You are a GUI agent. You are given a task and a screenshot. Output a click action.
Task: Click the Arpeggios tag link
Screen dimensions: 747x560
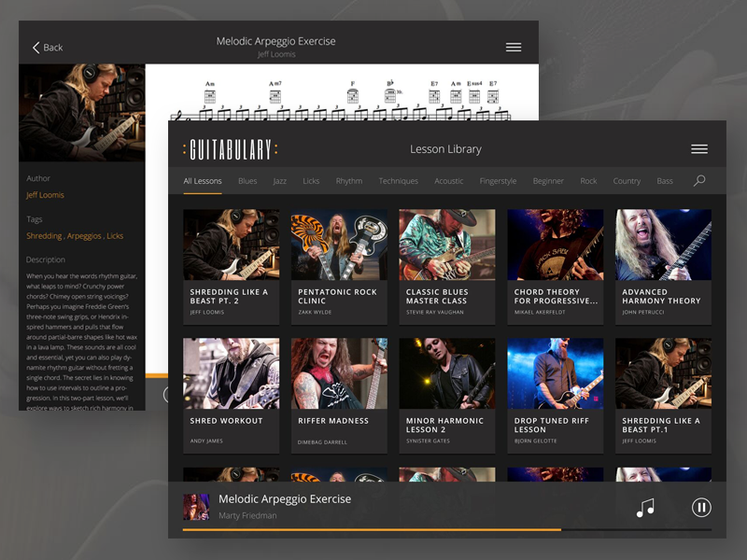click(x=84, y=236)
